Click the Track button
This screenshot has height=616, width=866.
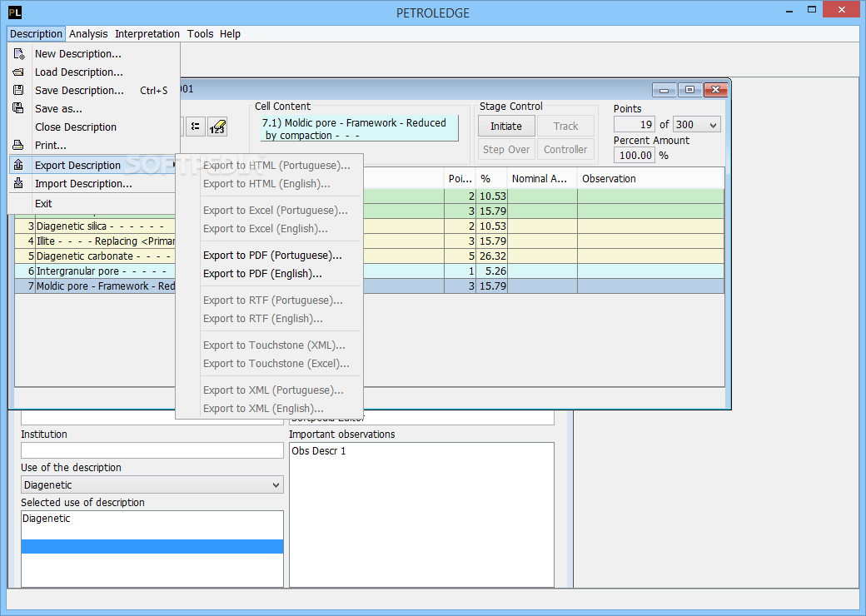pos(565,126)
